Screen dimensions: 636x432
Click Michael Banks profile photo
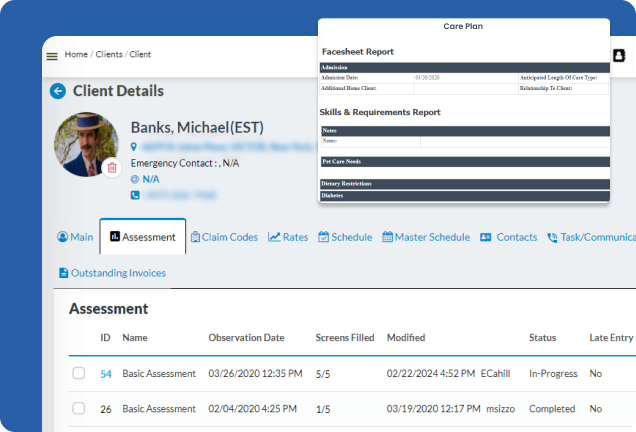tap(84, 142)
